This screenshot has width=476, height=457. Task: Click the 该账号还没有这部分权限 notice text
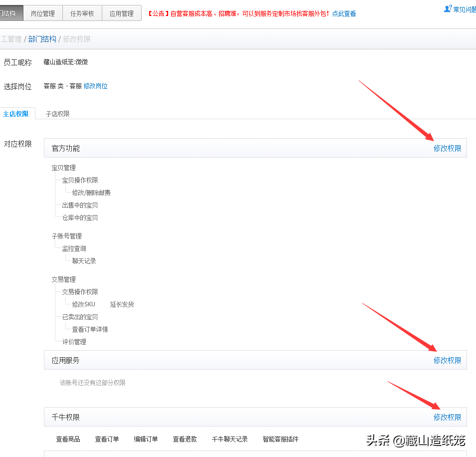93,383
